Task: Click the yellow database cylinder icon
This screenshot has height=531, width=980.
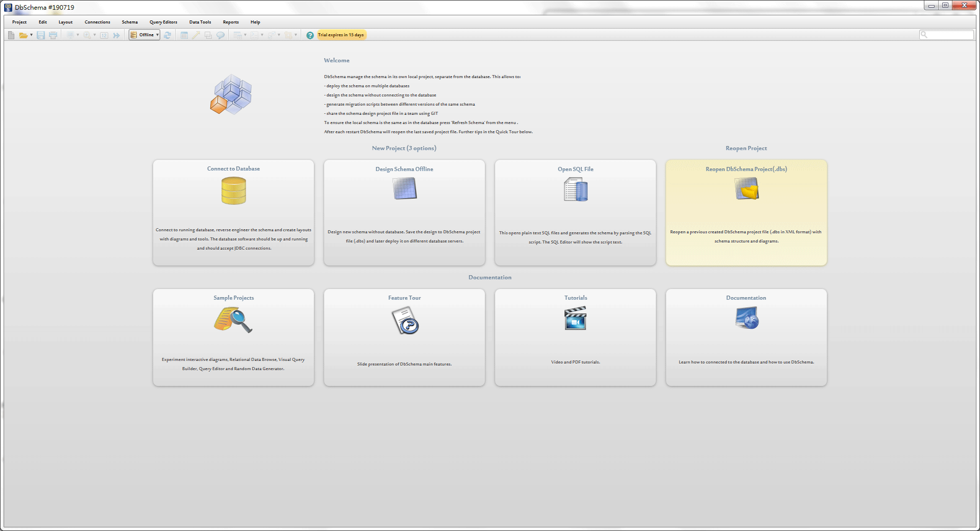Action: point(234,190)
